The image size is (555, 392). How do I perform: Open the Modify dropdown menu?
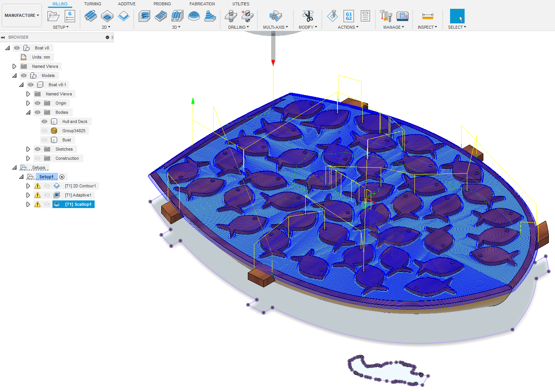click(x=308, y=27)
